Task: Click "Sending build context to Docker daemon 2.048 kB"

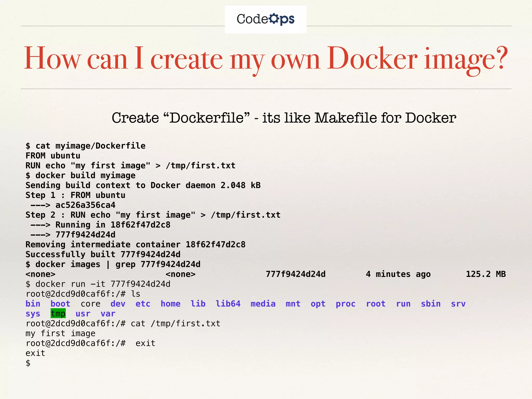Action: pos(143,185)
